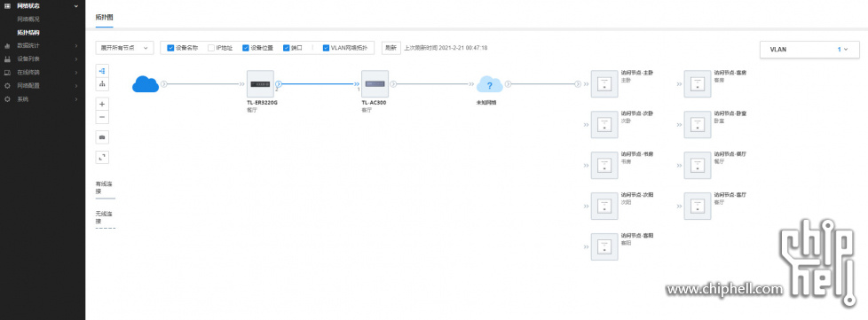Image resolution: width=868 pixels, height=320 pixels.
Task: Switch to horizontal tree layout icon
Action: (102, 71)
